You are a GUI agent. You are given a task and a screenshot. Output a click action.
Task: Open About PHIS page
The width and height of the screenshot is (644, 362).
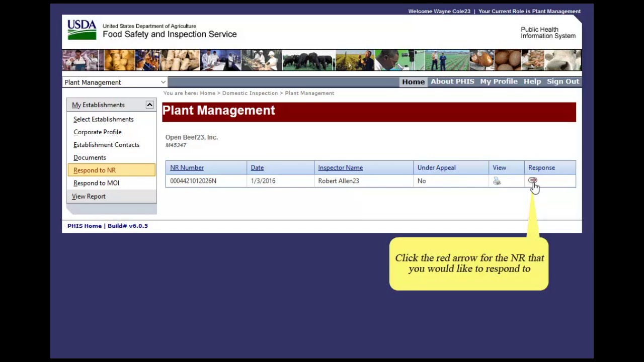tap(452, 81)
